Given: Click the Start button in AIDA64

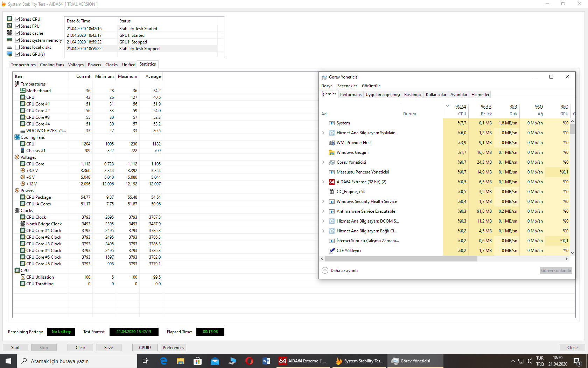Looking at the screenshot, I should [15, 348].
